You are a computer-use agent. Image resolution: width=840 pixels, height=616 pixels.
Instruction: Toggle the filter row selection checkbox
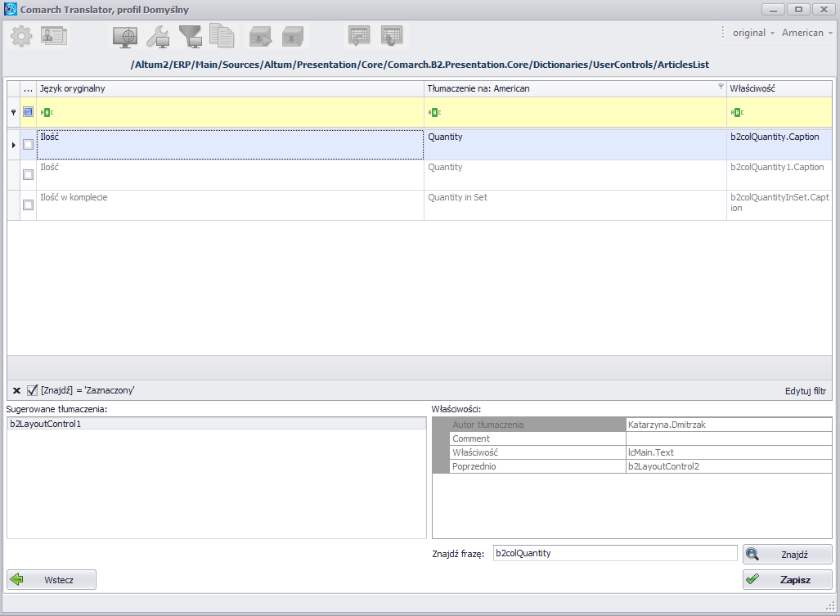tap(29, 112)
